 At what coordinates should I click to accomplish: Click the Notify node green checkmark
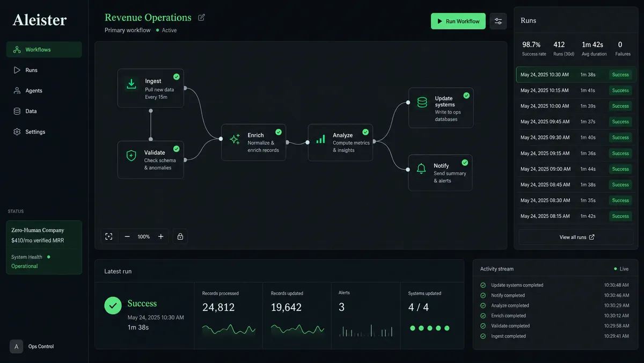(x=465, y=162)
